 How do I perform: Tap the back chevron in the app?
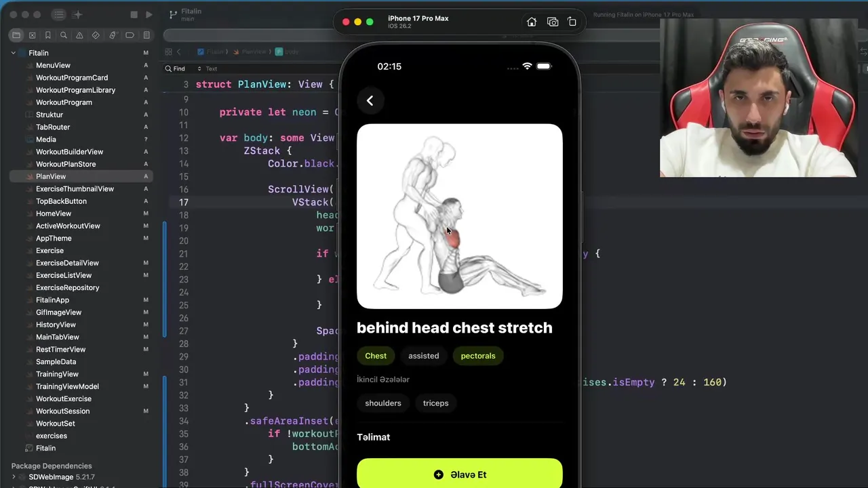click(x=370, y=101)
